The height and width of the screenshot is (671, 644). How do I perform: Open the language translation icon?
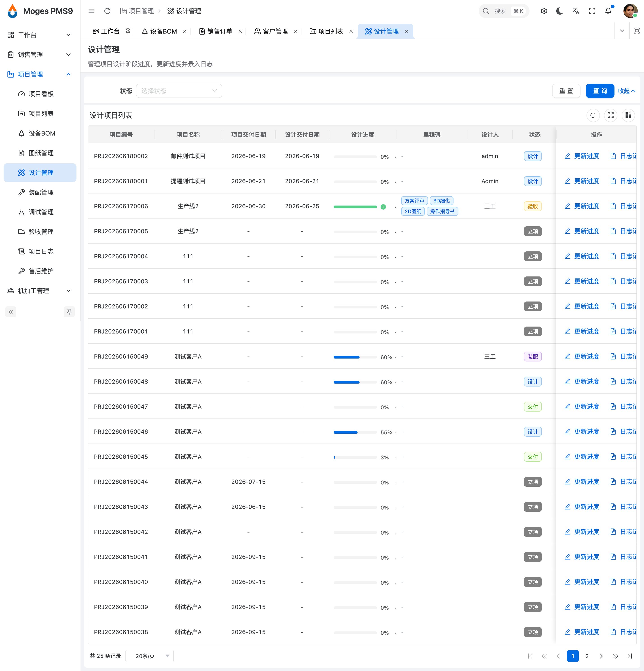(x=576, y=11)
